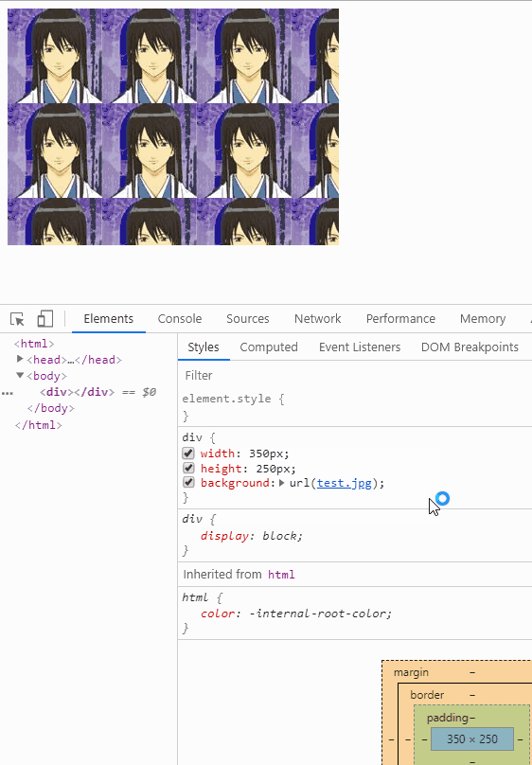Viewport: 532px width, 765px height.
Task: Open the Sources tab
Action: 248,318
